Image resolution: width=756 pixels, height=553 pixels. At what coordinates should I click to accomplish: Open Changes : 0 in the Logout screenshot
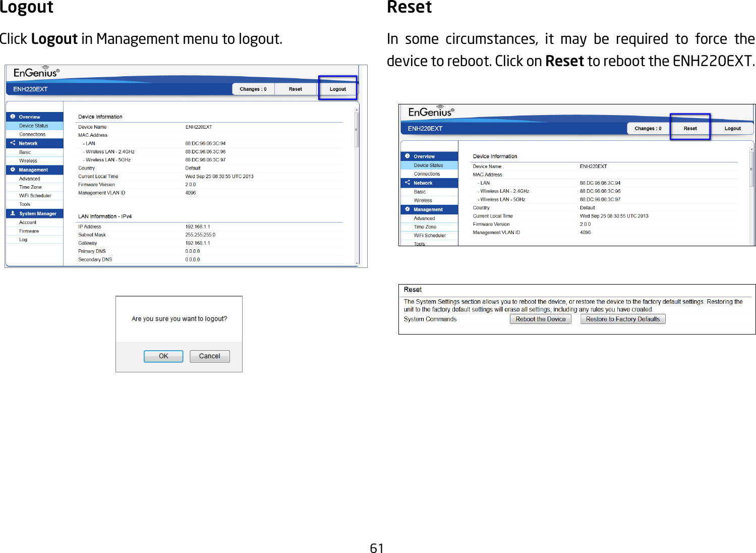253,89
